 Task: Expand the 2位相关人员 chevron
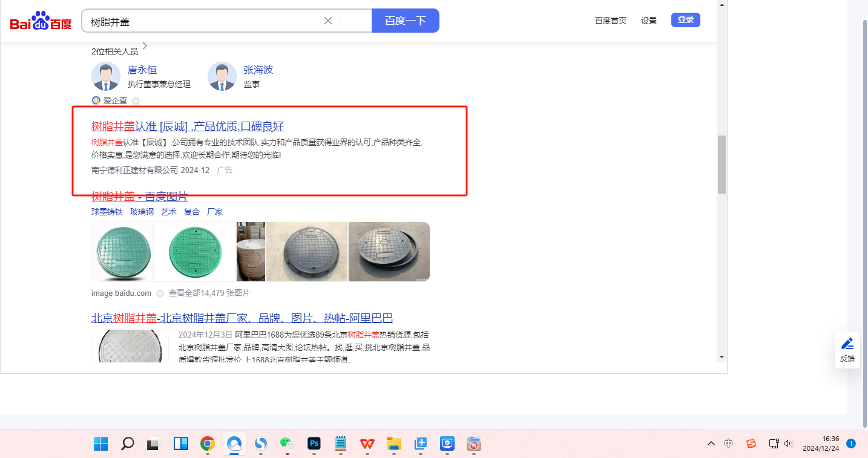pos(145,47)
